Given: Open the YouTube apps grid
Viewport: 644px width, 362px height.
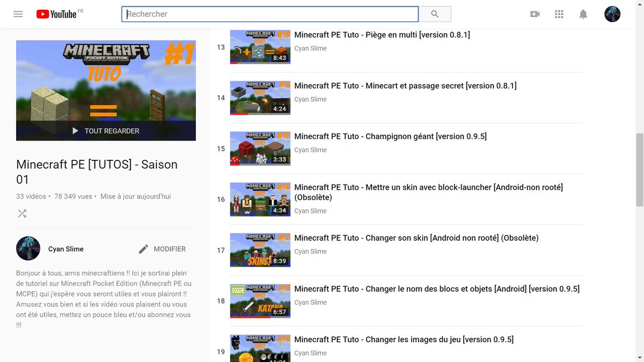Looking at the screenshot, I should [x=559, y=14].
